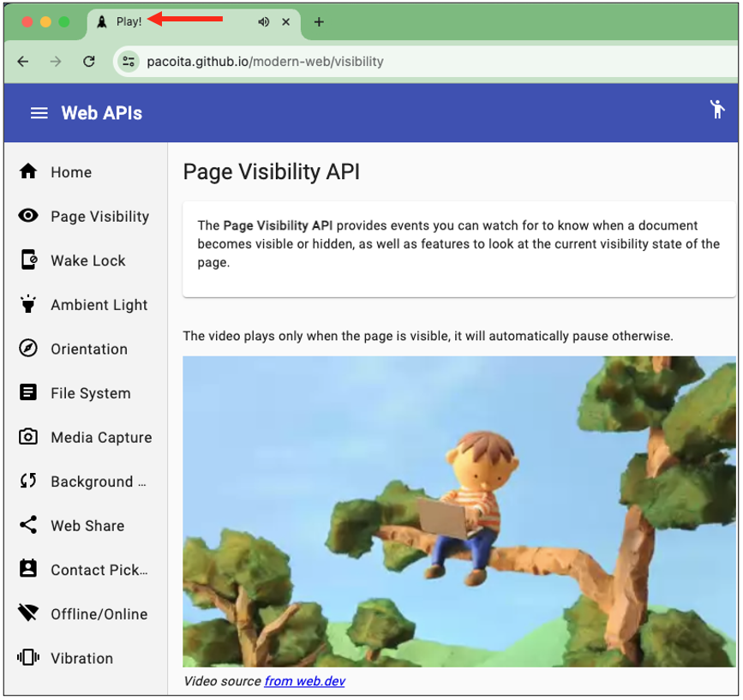The width and height of the screenshot is (743, 700).
Task: Follow the "from web.dev" link
Action: (305, 681)
